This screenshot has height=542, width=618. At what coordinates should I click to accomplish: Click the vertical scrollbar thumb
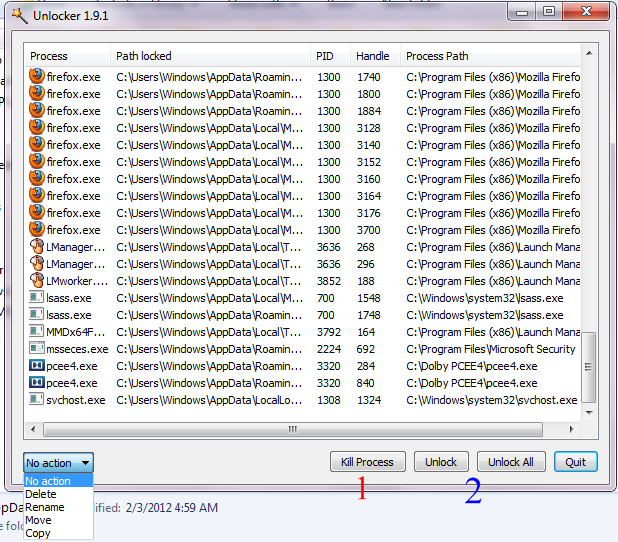click(589, 367)
